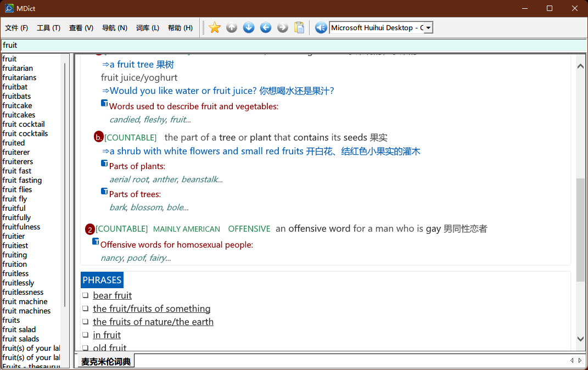Switch to the 麦克米伦词典 dictionary tab
This screenshot has height=370, width=588.
pos(106,361)
